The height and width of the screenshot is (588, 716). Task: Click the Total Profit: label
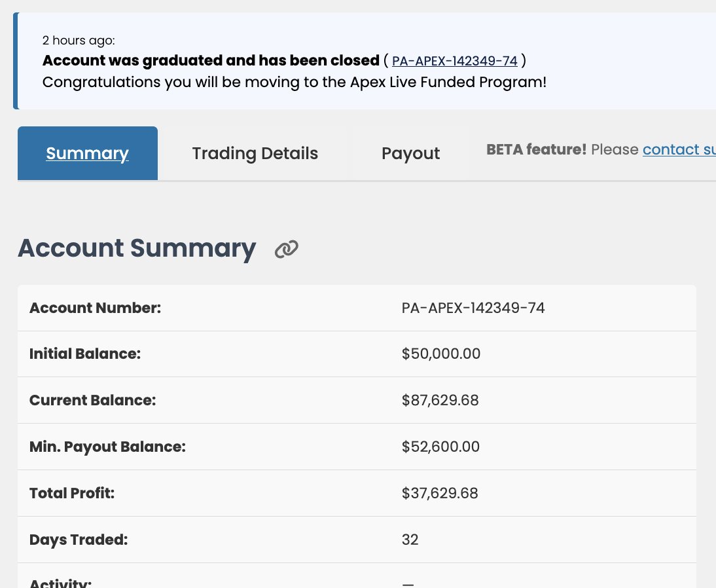pyautogui.click(x=72, y=493)
